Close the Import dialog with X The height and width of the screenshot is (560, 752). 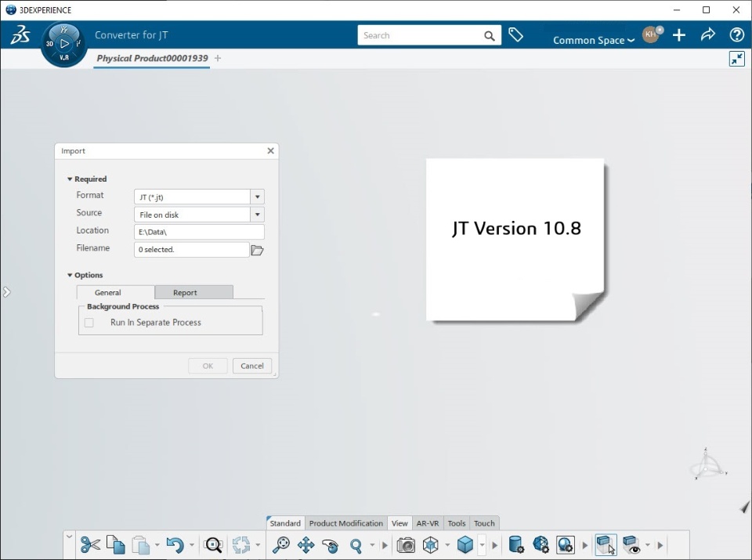point(270,151)
